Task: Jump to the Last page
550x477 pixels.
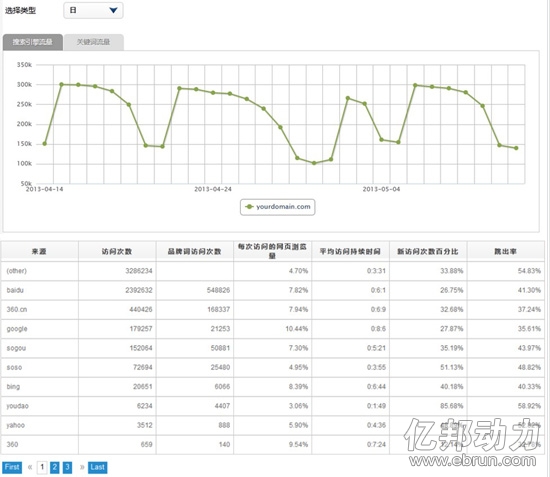Action: [x=98, y=467]
